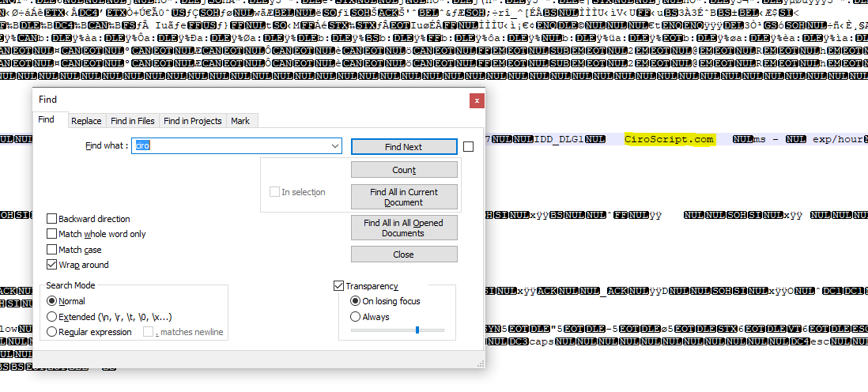Open the Find in Files tab

point(133,121)
